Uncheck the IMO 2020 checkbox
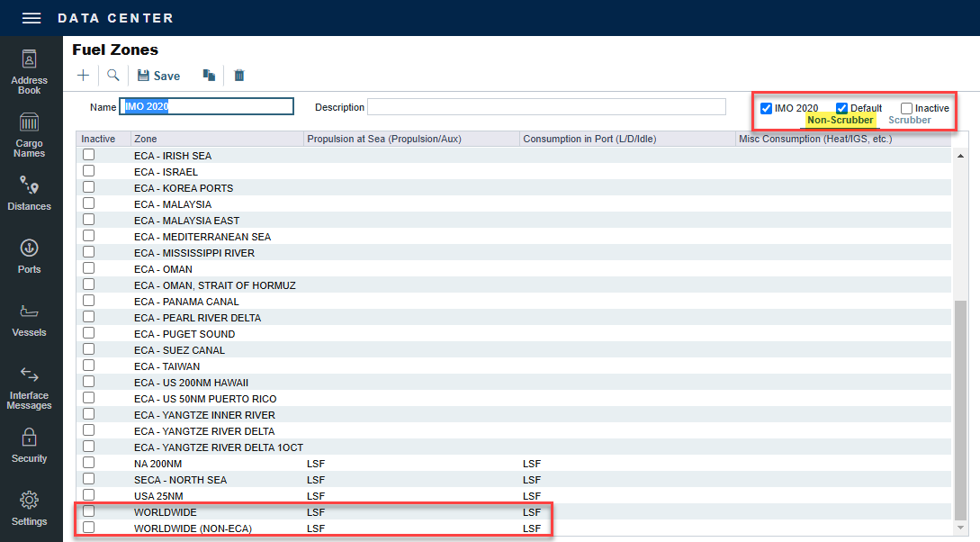The image size is (980, 542). click(767, 108)
